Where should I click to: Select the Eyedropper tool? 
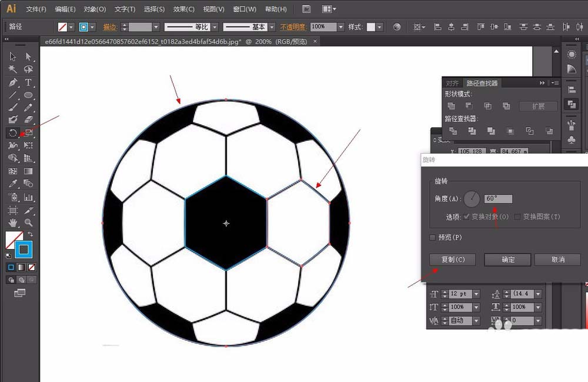click(13, 184)
